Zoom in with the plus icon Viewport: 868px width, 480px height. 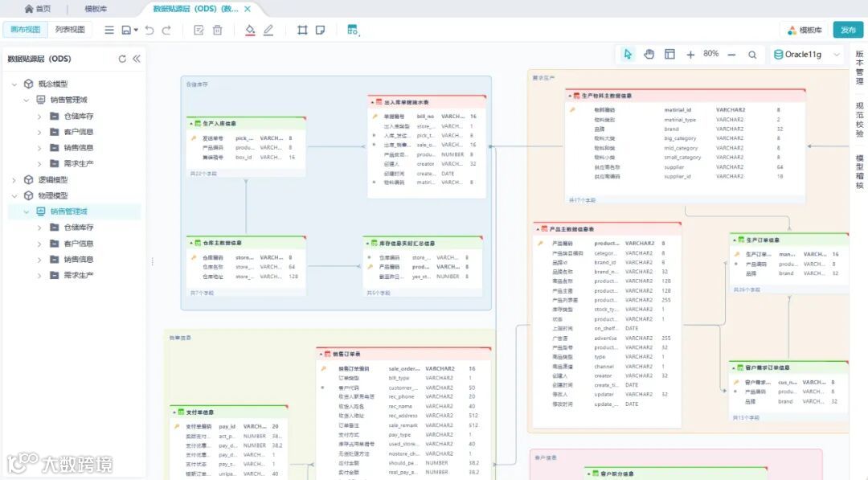pyautogui.click(x=690, y=54)
